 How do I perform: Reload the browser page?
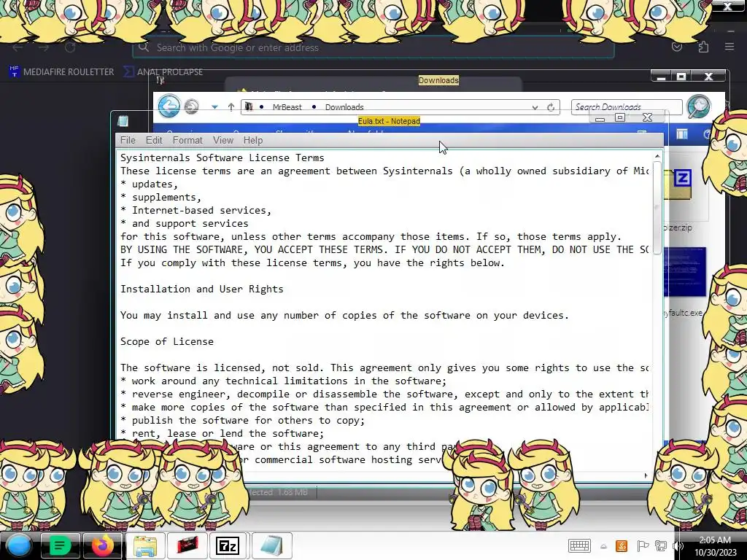coord(70,47)
